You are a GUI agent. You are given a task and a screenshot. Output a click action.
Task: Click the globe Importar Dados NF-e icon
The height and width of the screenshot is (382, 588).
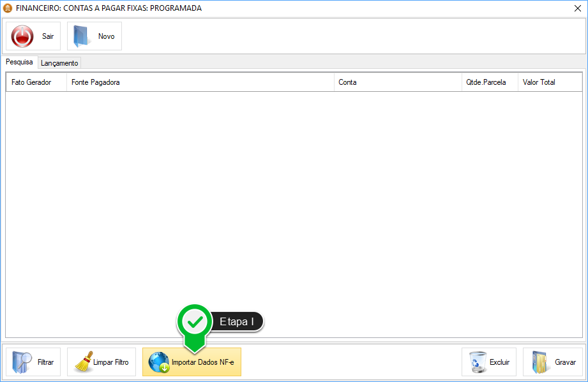coord(159,362)
